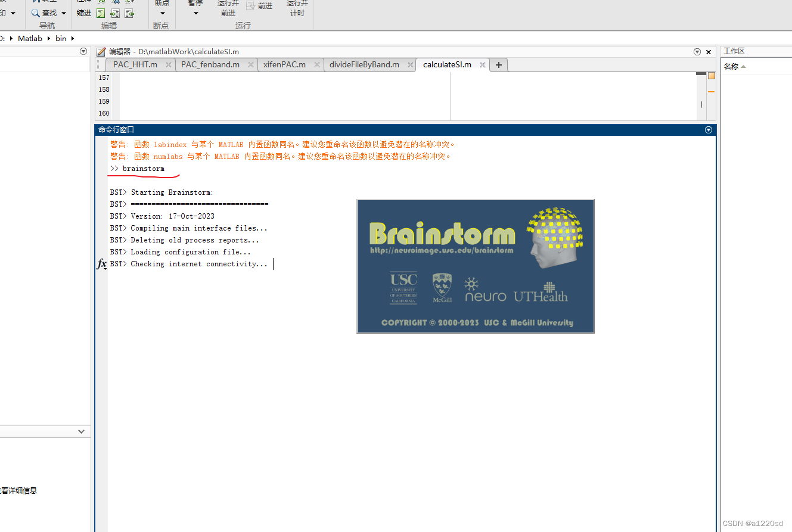Screen dimensions: 792x532
Task: Click the USC logo on splash
Action: pyautogui.click(x=403, y=289)
